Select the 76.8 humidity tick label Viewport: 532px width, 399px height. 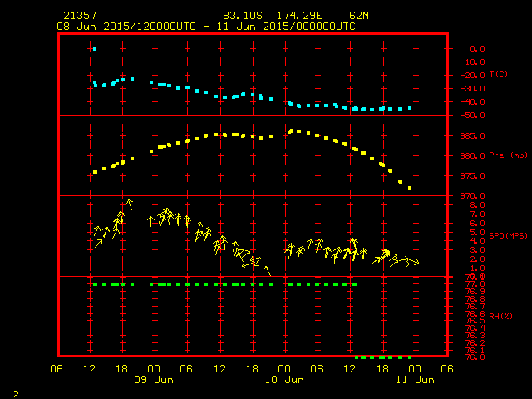pos(475,299)
